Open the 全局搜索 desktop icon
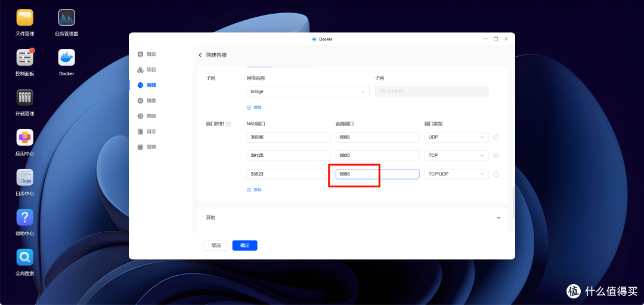The width and height of the screenshot is (644, 305). coord(24,257)
